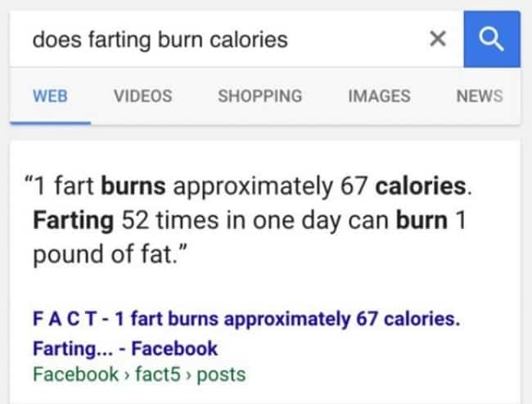
Task: Click the word "does" in the search query
Action: click(54, 39)
